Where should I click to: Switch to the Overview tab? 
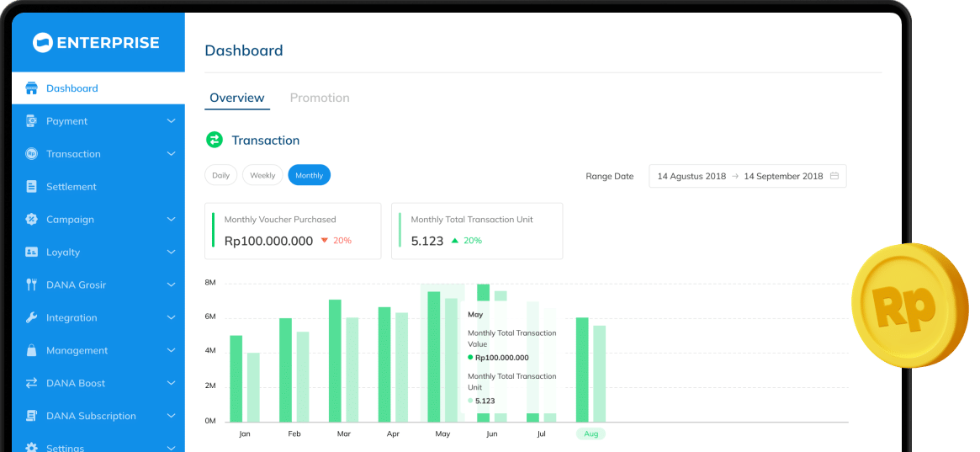(237, 98)
